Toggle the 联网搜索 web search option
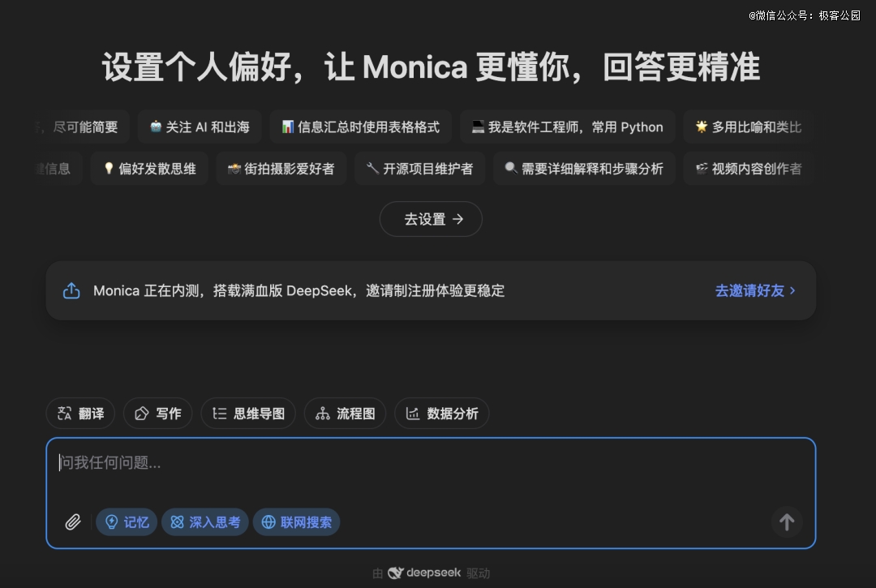The height and width of the screenshot is (588, 876). point(297,522)
